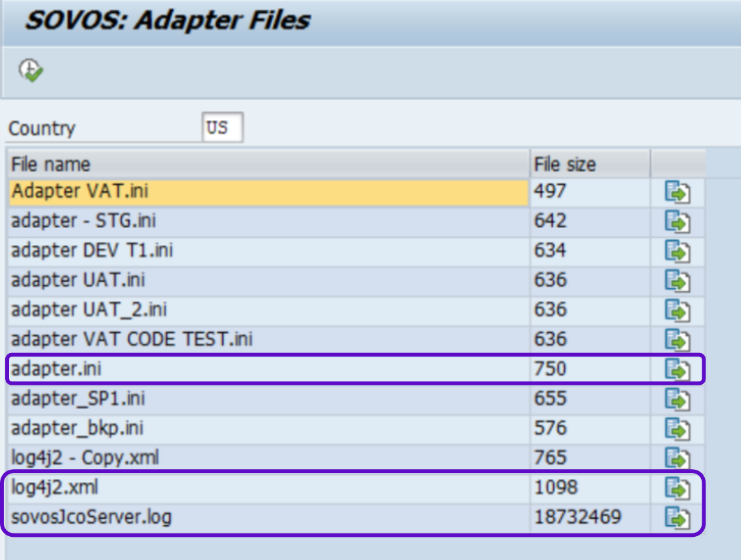Click export icon for Adapter VAT.ini

[x=677, y=192]
